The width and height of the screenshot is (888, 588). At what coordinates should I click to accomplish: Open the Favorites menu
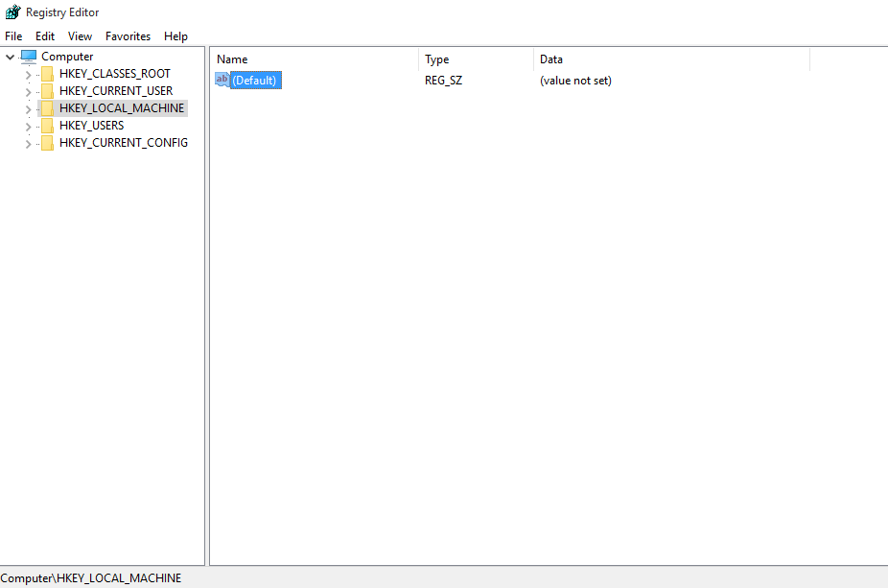point(128,35)
